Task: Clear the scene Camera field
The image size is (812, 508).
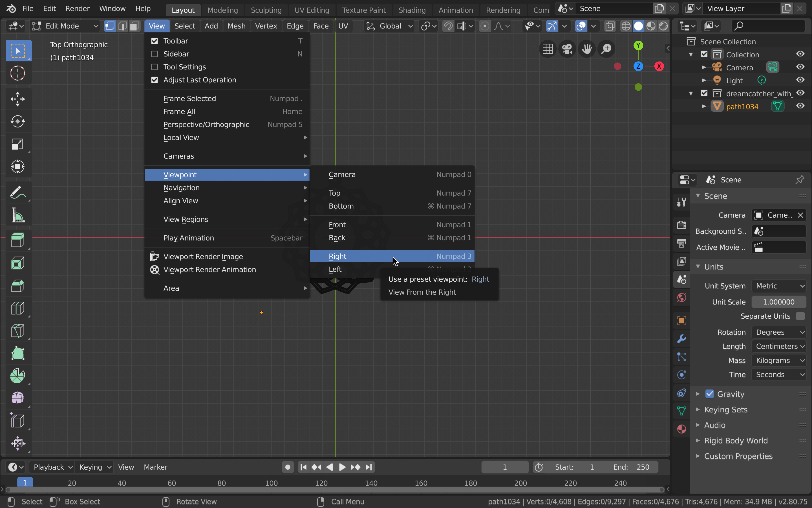Action: click(800, 215)
